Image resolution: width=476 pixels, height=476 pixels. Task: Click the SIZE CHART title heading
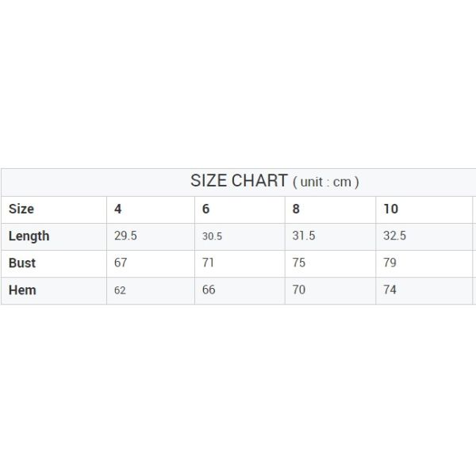[274, 181]
